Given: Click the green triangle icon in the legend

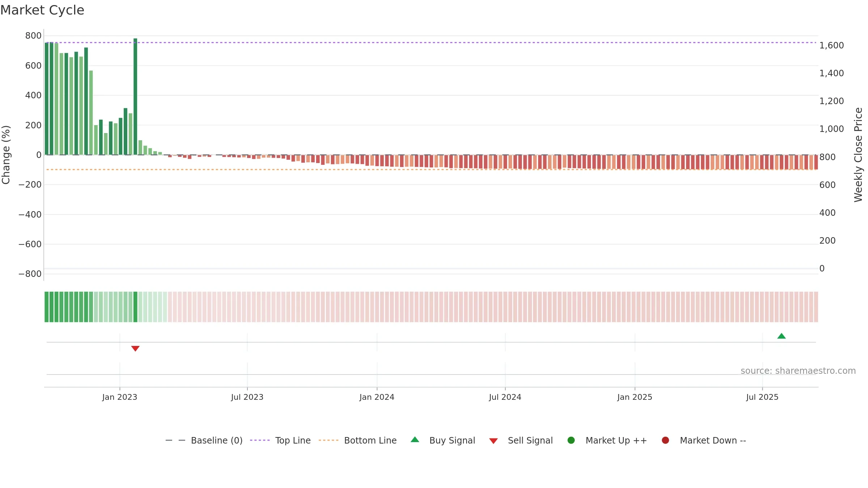Looking at the screenshot, I should tap(415, 440).
